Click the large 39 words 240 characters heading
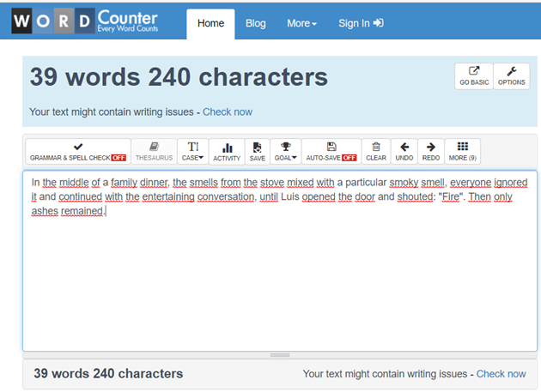Screen dimensions: 541x392 pos(179,76)
